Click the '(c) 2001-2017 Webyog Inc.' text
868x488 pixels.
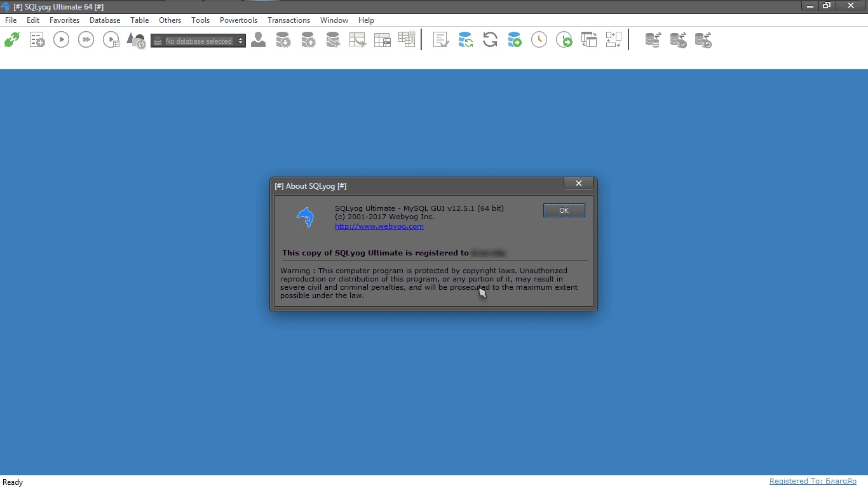click(x=385, y=217)
